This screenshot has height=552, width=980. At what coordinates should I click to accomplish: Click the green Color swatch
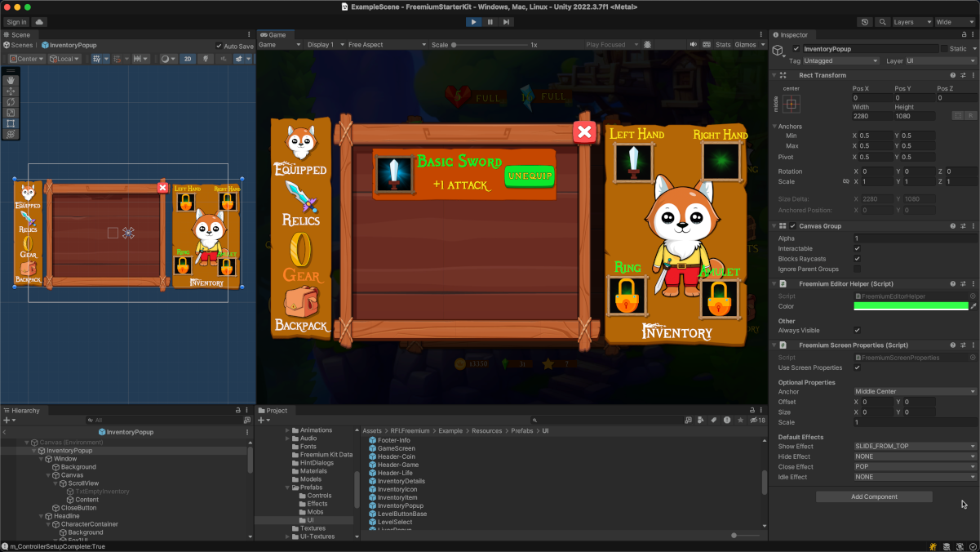pyautogui.click(x=910, y=306)
